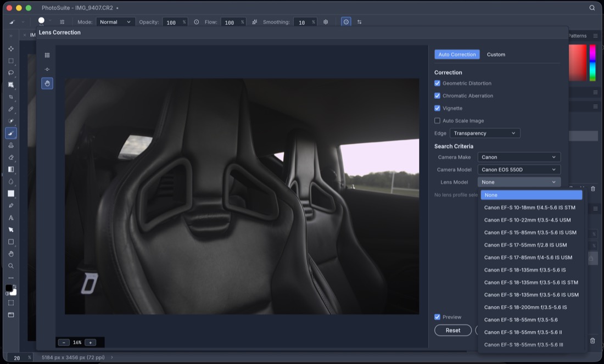Open the Camera Model dropdown
This screenshot has width=604, height=364.
coord(519,170)
